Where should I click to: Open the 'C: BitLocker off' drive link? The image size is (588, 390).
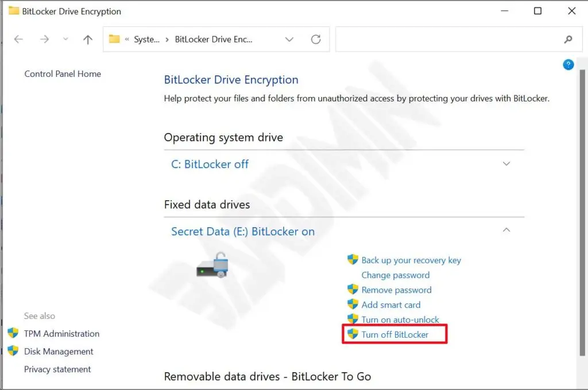(210, 164)
